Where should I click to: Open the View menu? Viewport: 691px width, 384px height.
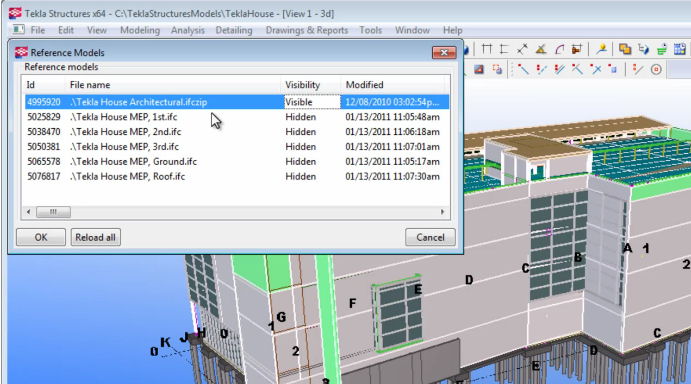click(x=97, y=30)
